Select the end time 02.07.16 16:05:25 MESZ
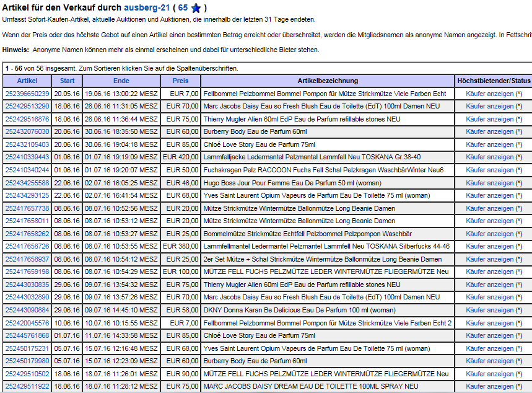This screenshot has height=393, width=532. click(x=121, y=183)
